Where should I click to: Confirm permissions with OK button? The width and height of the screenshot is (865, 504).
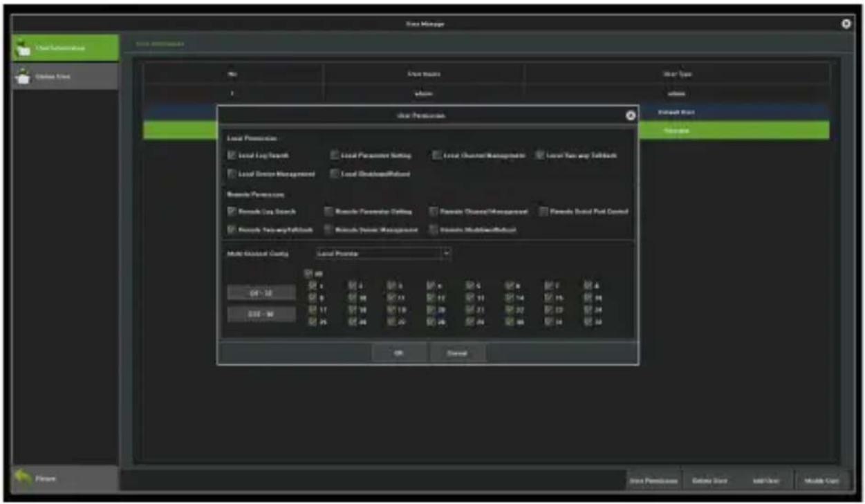(399, 353)
